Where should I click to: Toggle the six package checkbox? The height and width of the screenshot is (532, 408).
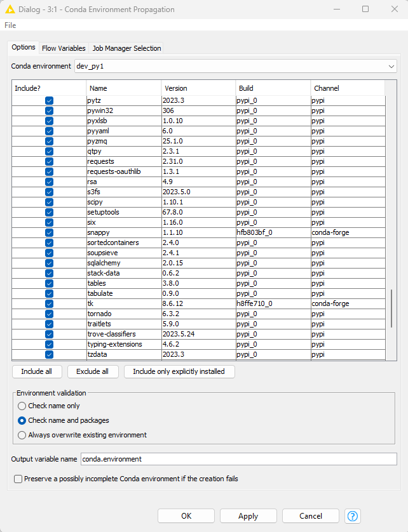pos(49,223)
